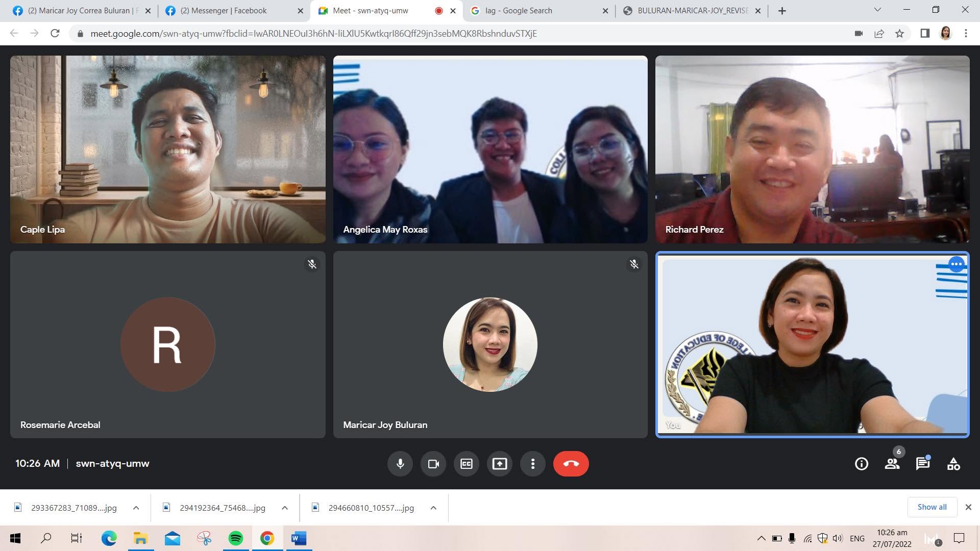Toggle the camera button in Meet
This screenshot has height=551, width=980.
click(x=433, y=464)
